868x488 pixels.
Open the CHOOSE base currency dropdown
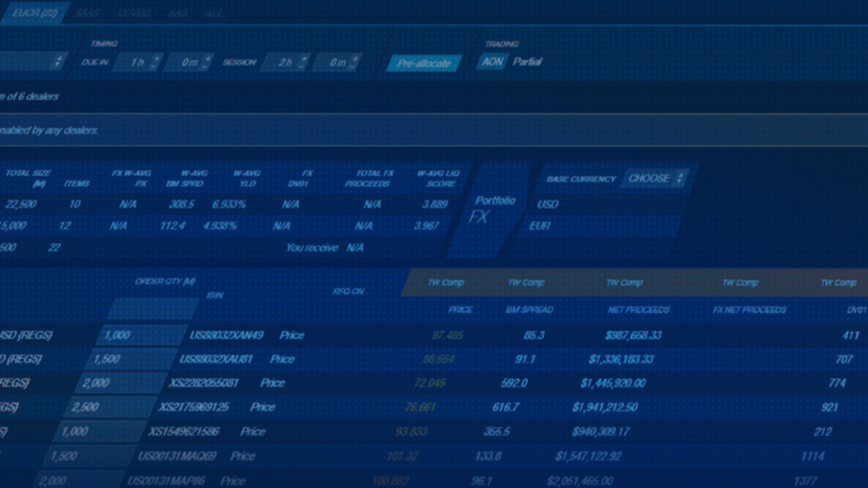(652, 178)
